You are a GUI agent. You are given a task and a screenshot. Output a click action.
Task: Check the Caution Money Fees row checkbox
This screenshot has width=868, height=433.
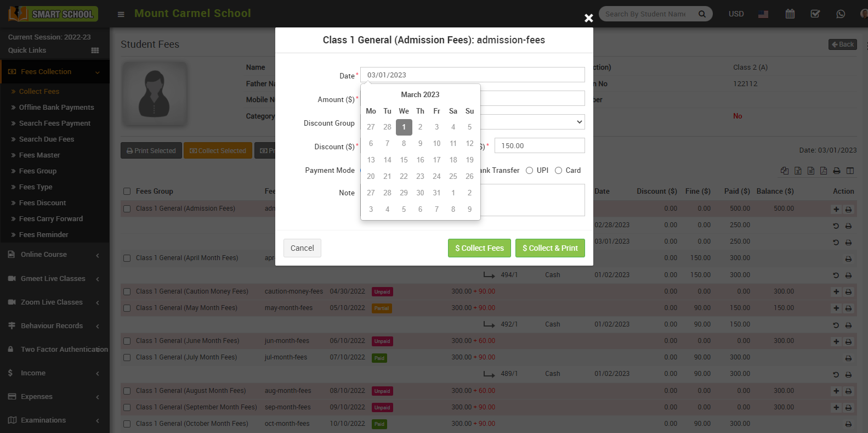point(127,291)
